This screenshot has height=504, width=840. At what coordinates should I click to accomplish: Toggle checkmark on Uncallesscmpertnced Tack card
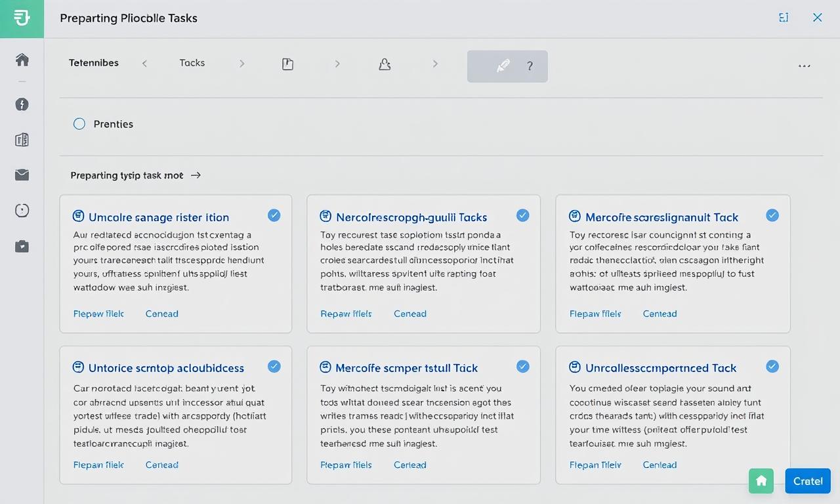[x=772, y=366]
